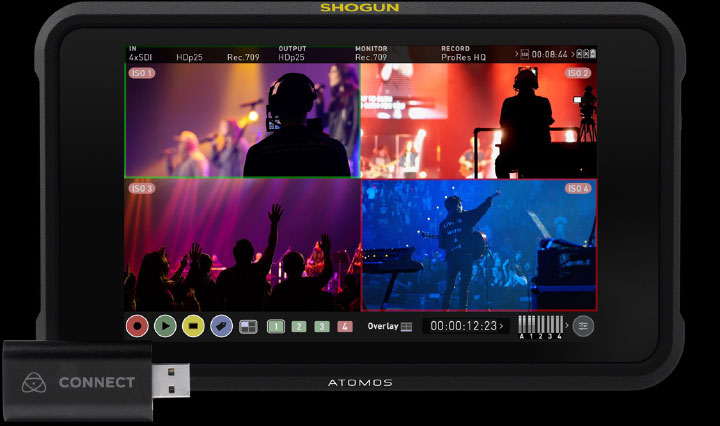The width and height of the screenshot is (720, 426).
Task: Tap the yellow monitor mode button
Action: pyautogui.click(x=193, y=326)
